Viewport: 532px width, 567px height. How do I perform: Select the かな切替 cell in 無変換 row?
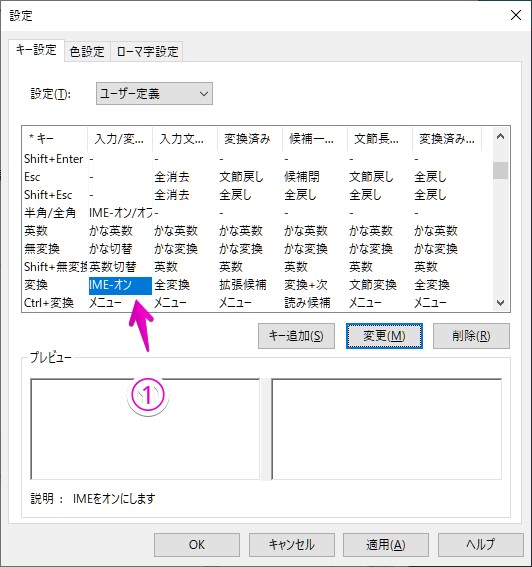click(x=120, y=249)
